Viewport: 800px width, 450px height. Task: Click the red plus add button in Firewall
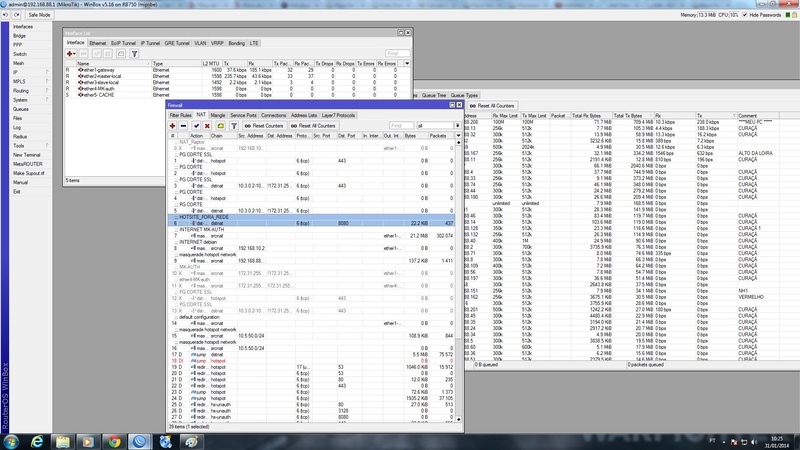point(172,126)
